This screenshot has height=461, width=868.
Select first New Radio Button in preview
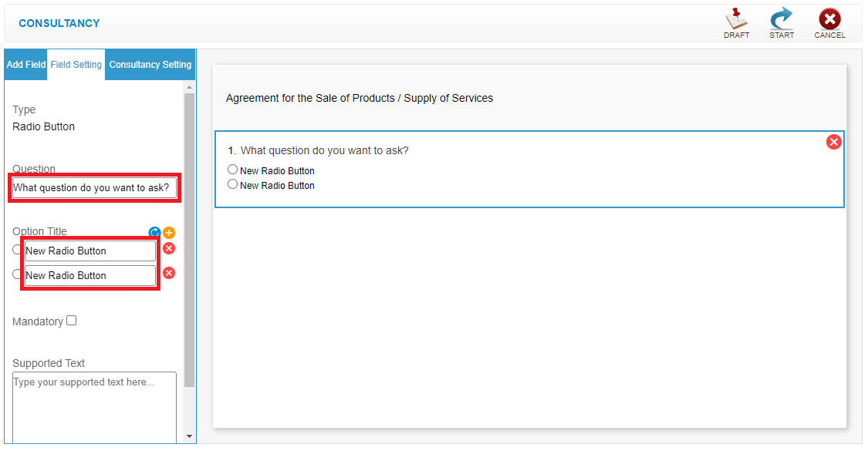232,170
